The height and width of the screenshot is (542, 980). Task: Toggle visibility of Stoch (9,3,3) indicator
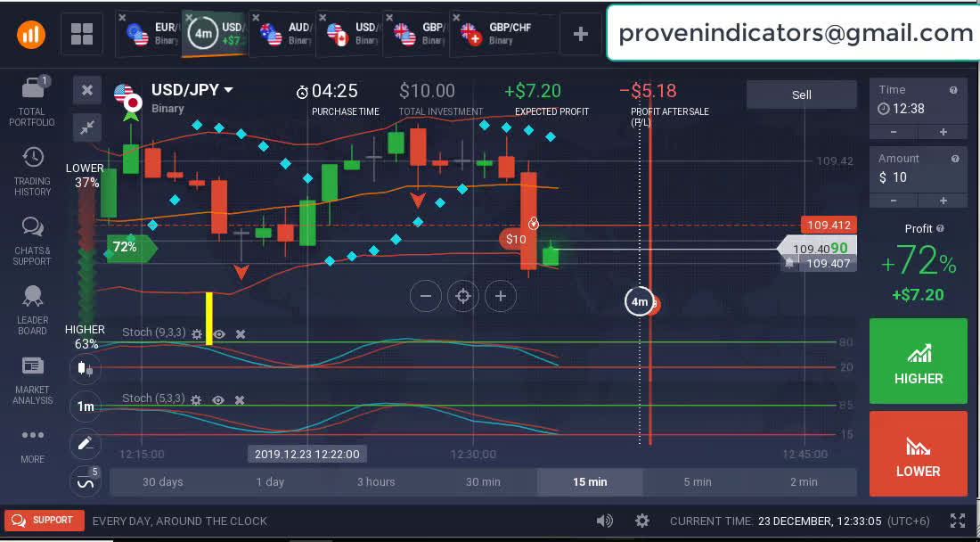click(218, 333)
